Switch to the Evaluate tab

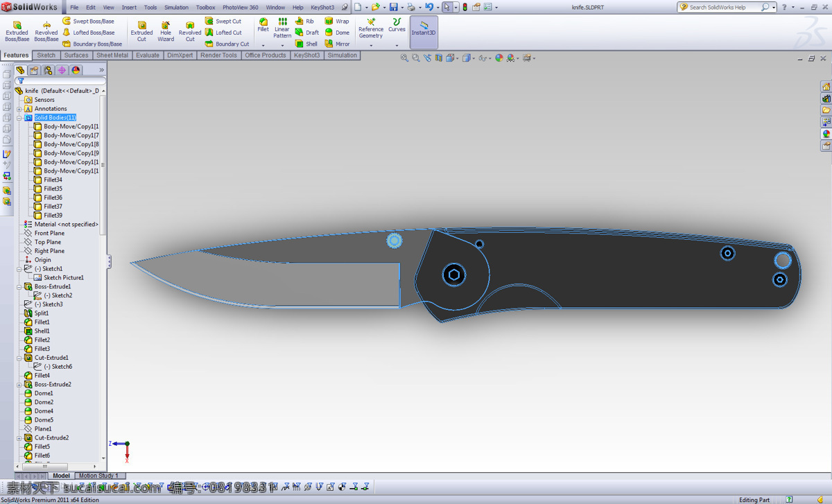tap(148, 55)
